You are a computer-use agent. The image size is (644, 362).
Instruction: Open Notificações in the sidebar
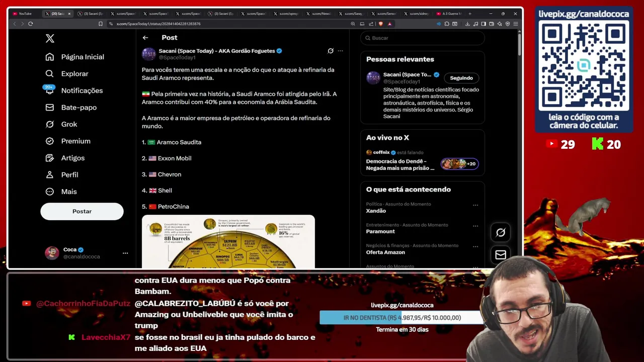(x=73, y=90)
